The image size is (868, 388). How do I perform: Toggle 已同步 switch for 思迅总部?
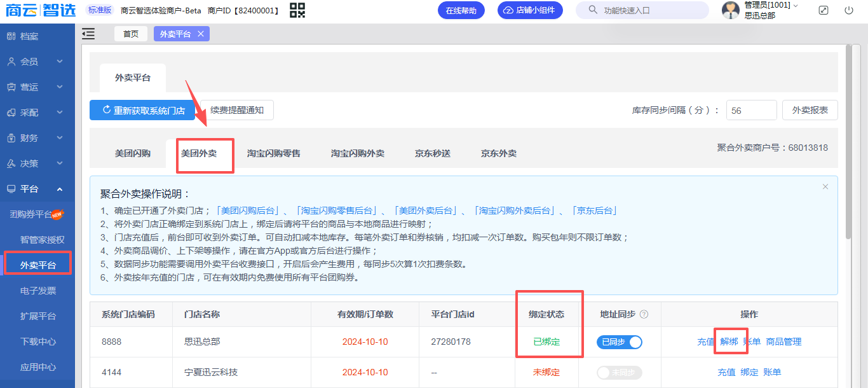pyautogui.click(x=619, y=342)
